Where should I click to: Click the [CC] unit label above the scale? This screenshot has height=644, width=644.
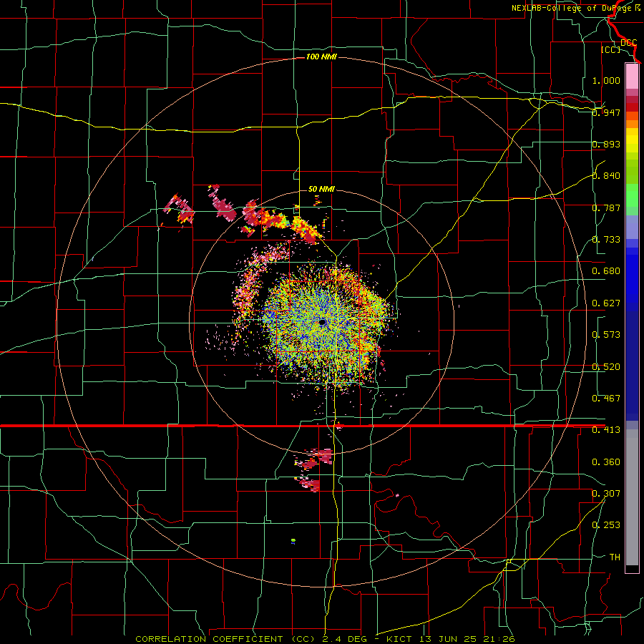(x=610, y=49)
